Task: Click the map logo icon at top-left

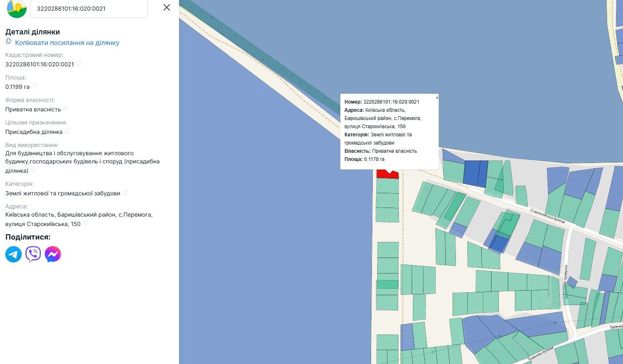Action: coord(16,8)
